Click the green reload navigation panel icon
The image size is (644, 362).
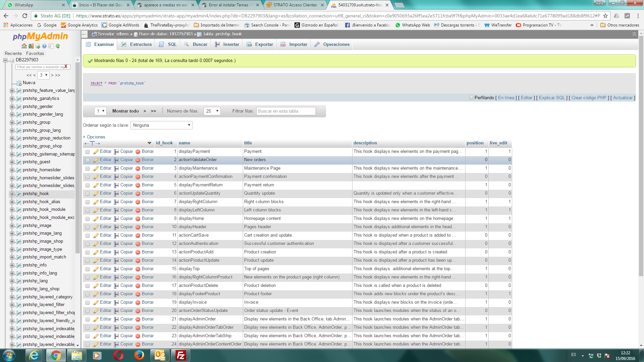pyautogui.click(x=58, y=46)
